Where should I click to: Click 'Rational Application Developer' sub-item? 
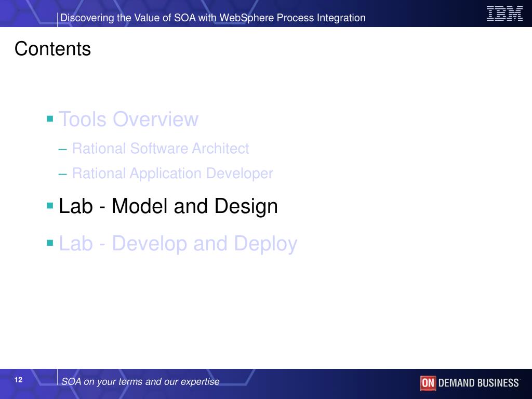[172, 174]
